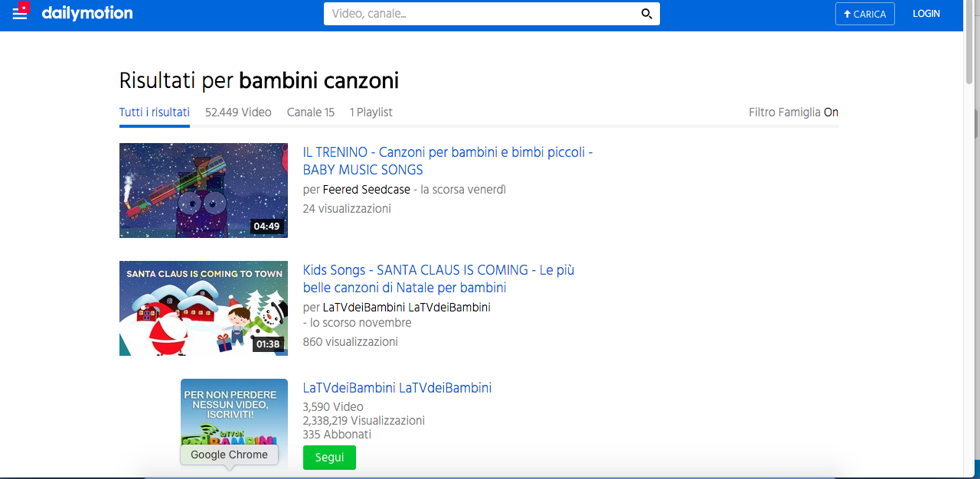The height and width of the screenshot is (479, 980).
Task: Open the 1 Playlist tab
Action: [371, 112]
